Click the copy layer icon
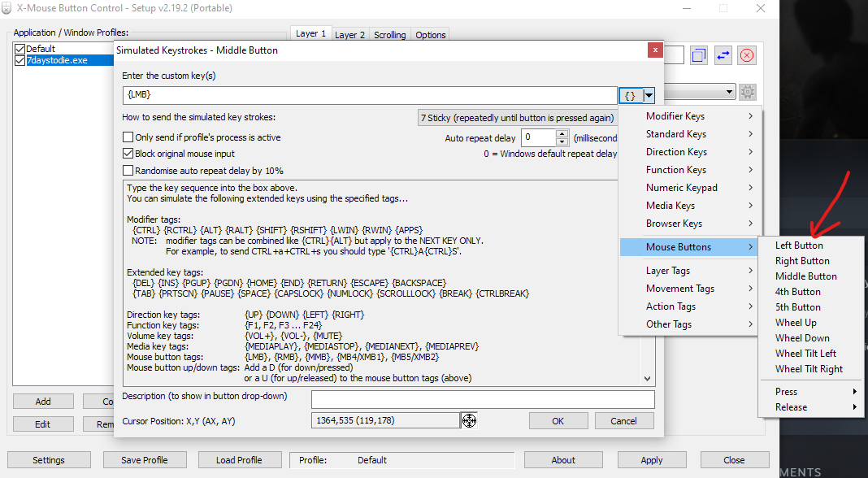The height and width of the screenshot is (478, 868). (699, 55)
